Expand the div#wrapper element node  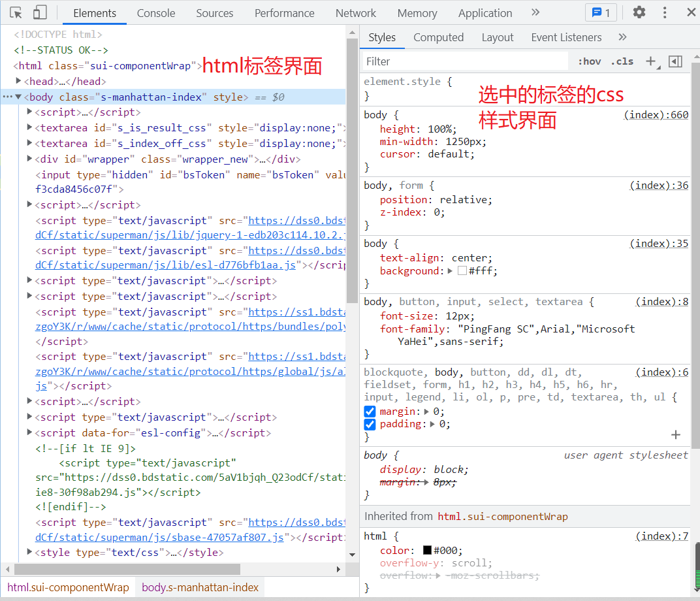(29, 159)
